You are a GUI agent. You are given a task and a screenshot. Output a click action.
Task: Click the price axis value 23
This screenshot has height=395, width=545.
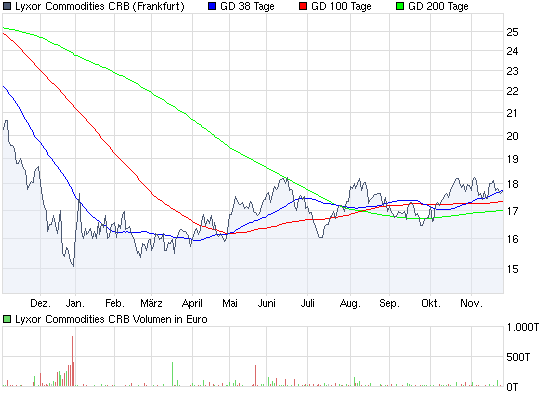(512, 71)
